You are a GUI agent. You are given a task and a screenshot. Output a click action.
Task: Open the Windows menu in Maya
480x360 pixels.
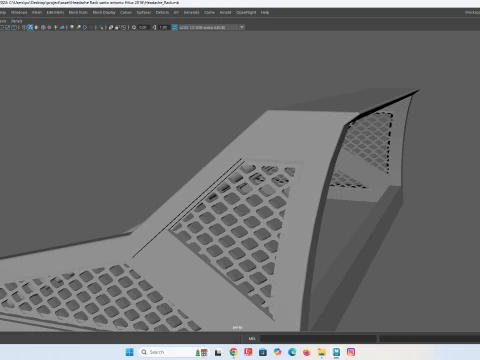(19, 12)
